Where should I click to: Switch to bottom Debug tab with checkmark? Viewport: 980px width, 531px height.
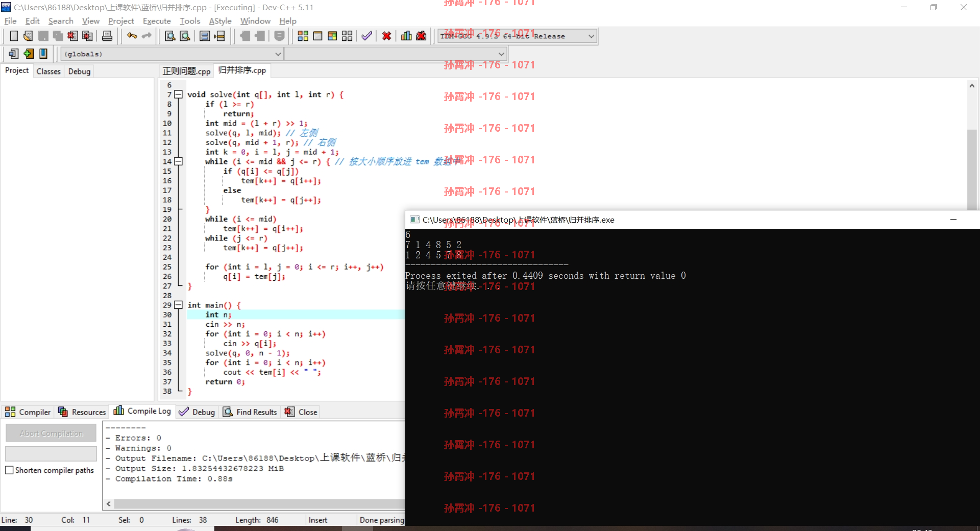[x=197, y=412]
